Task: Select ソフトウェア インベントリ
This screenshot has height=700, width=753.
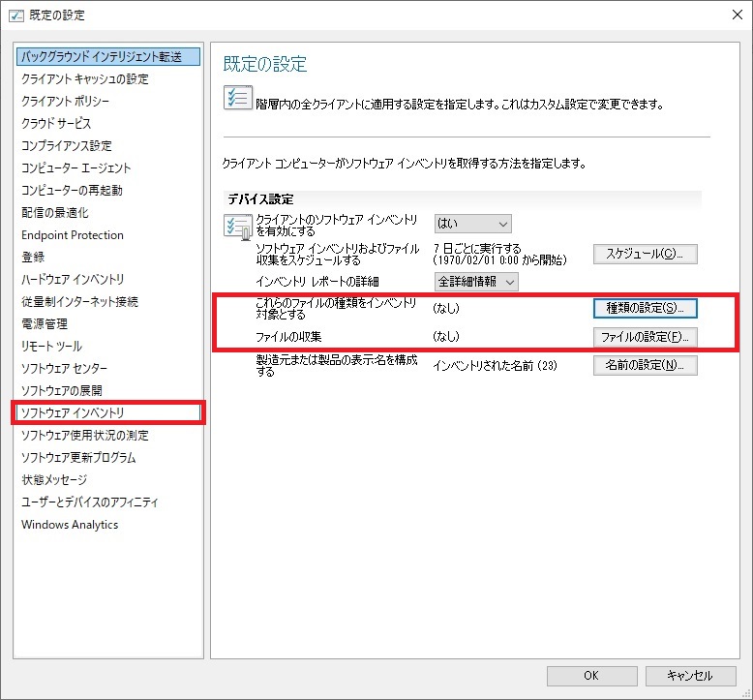Action: [x=108, y=412]
